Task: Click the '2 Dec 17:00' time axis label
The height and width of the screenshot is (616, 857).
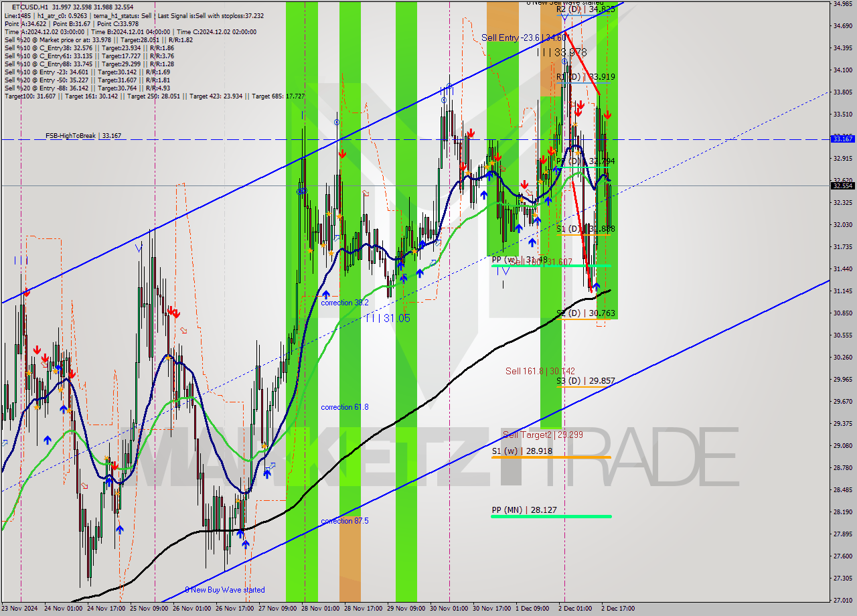Action: (617, 609)
